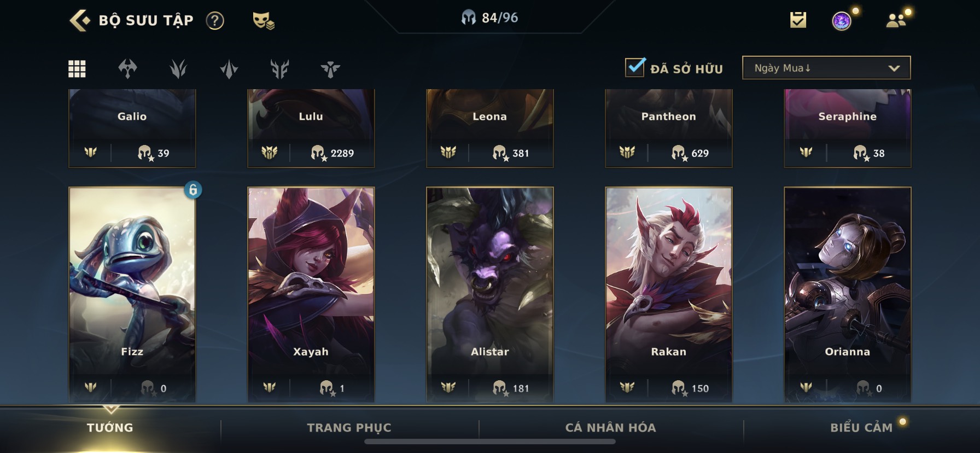Open the friends list icon
This screenshot has width=980, height=453.
[x=896, y=21]
